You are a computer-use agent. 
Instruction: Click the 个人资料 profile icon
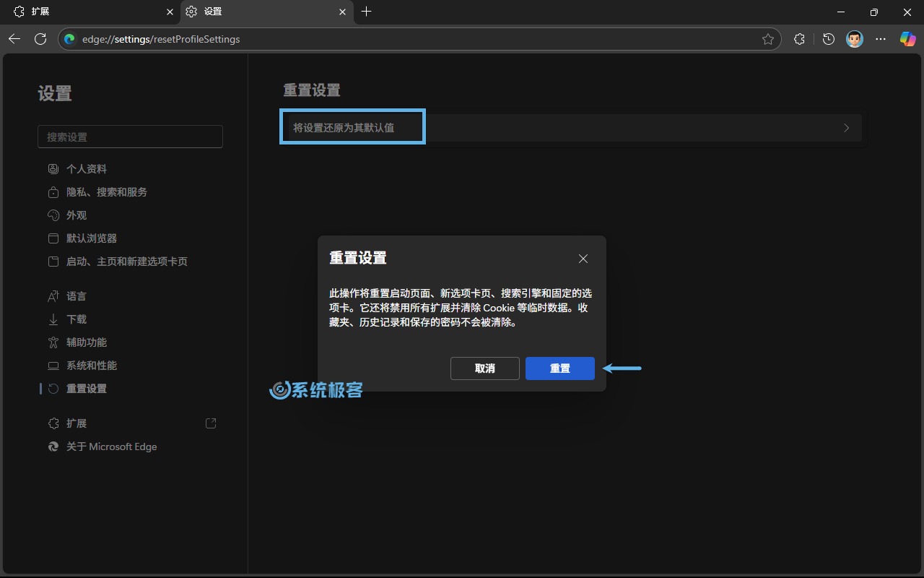53,168
